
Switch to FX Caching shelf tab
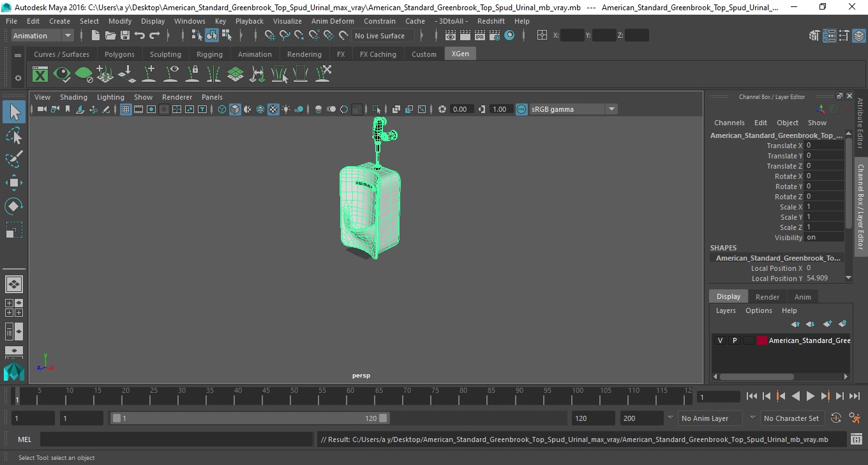pyautogui.click(x=378, y=54)
